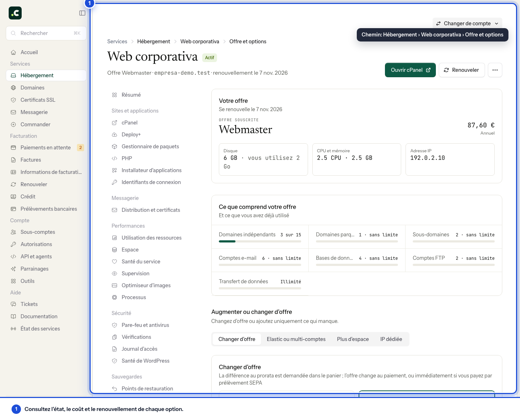Click the Transfert de données usage bar
520x420 pixels.
click(260, 288)
